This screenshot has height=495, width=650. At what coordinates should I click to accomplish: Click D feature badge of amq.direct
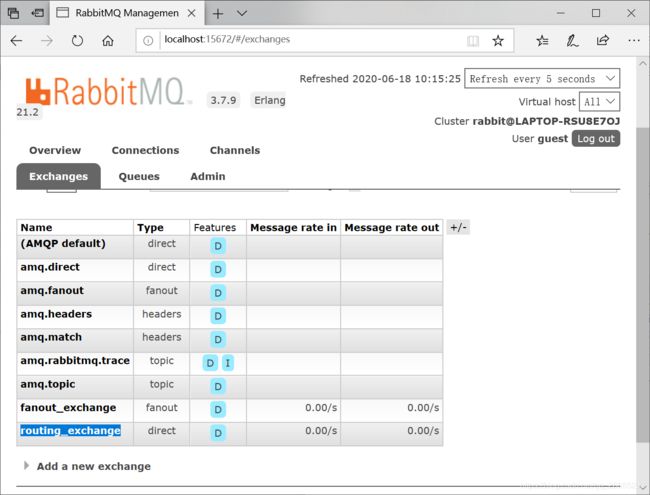pyautogui.click(x=218, y=269)
